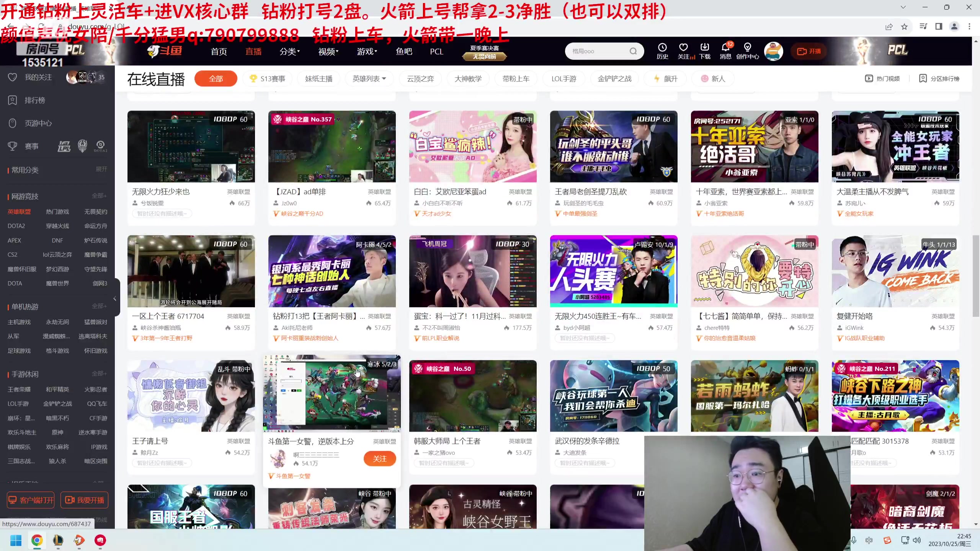
Task: Open the 视频 dropdown in nav
Action: tap(328, 51)
